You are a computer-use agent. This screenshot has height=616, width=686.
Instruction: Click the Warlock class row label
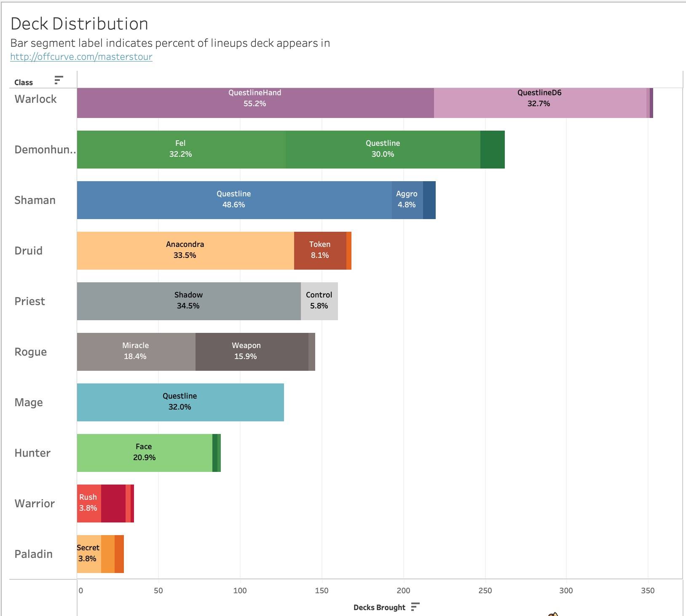(35, 99)
